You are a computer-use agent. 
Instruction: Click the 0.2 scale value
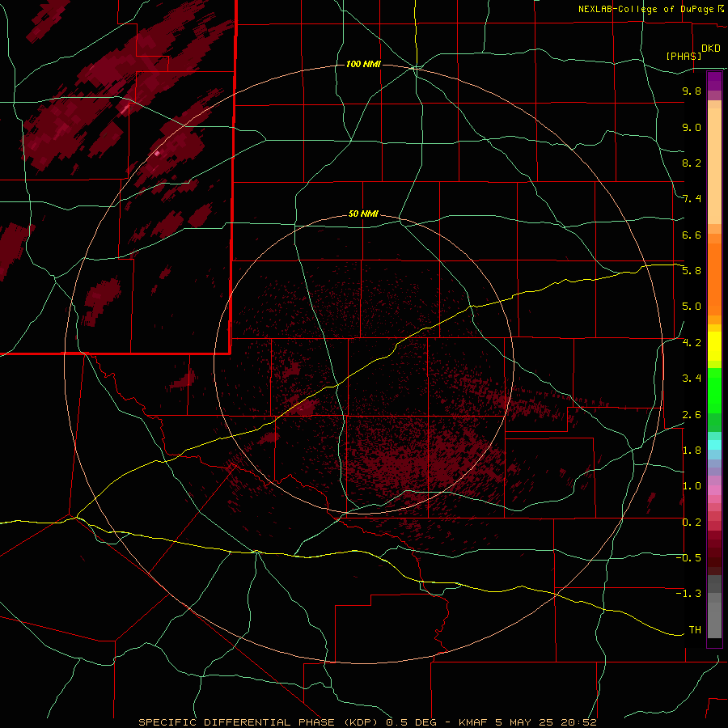click(692, 523)
